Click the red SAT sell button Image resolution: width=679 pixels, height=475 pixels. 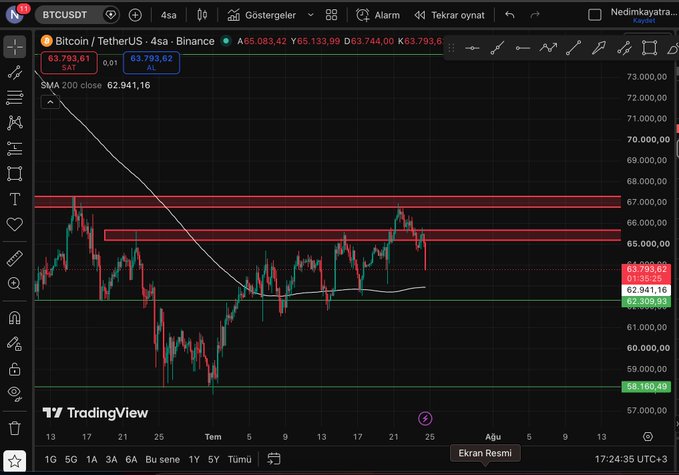69,62
